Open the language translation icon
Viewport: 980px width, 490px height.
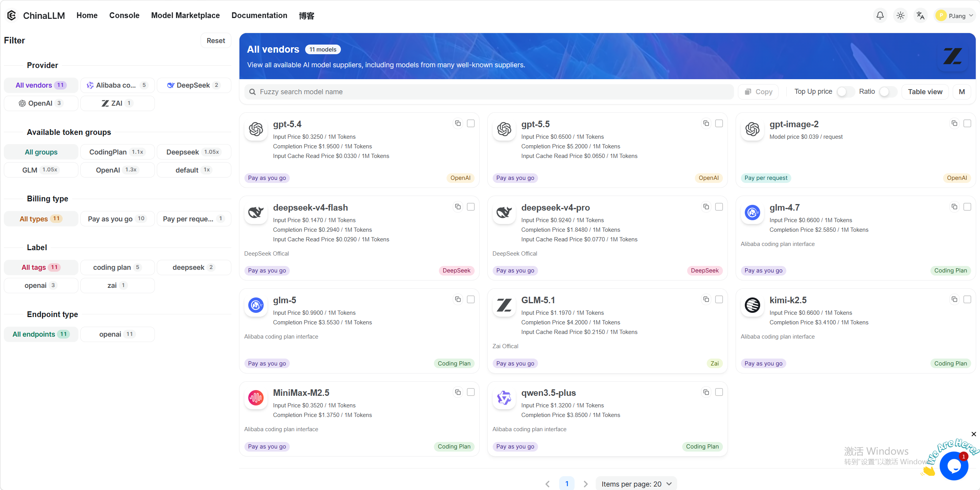tap(920, 15)
